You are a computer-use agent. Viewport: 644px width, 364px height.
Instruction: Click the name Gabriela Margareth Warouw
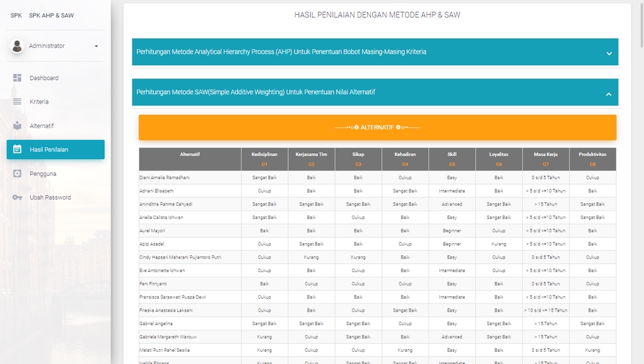(168, 337)
